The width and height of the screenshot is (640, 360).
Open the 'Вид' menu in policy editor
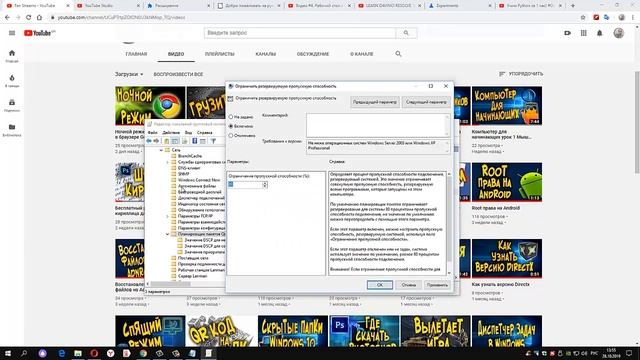pyautogui.click(x=188, y=133)
